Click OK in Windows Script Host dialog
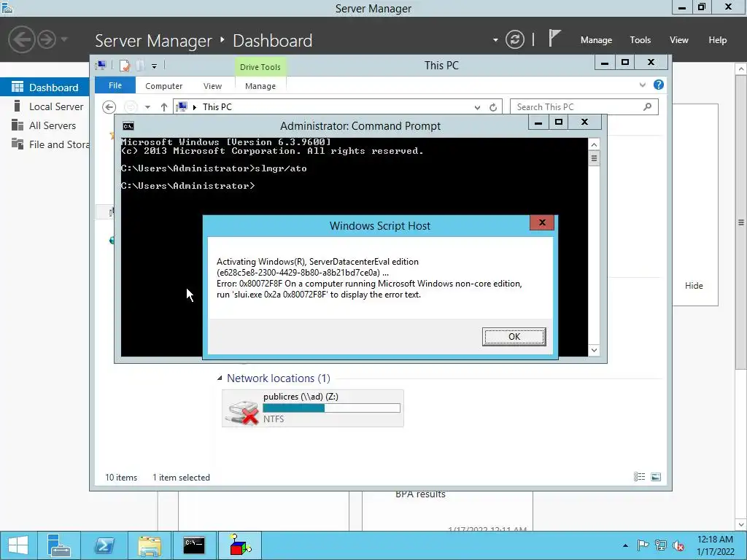Viewport: 747px width, 560px height. (514, 337)
